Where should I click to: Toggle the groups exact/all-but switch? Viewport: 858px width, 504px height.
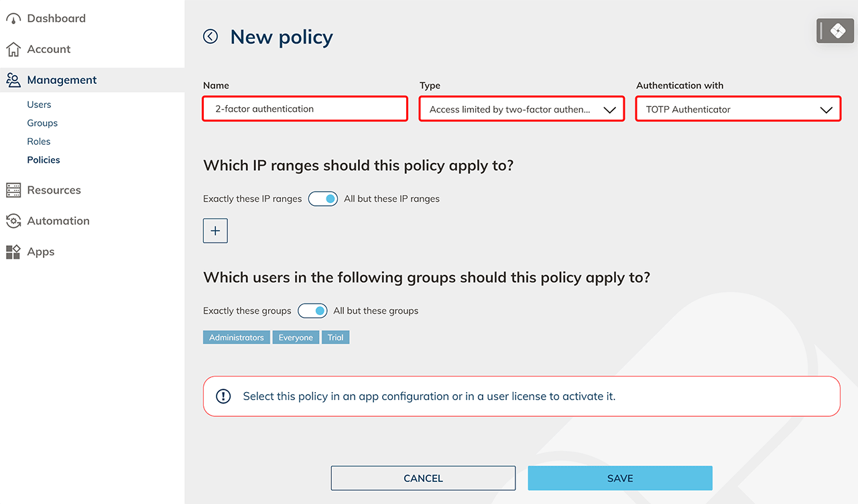312,311
